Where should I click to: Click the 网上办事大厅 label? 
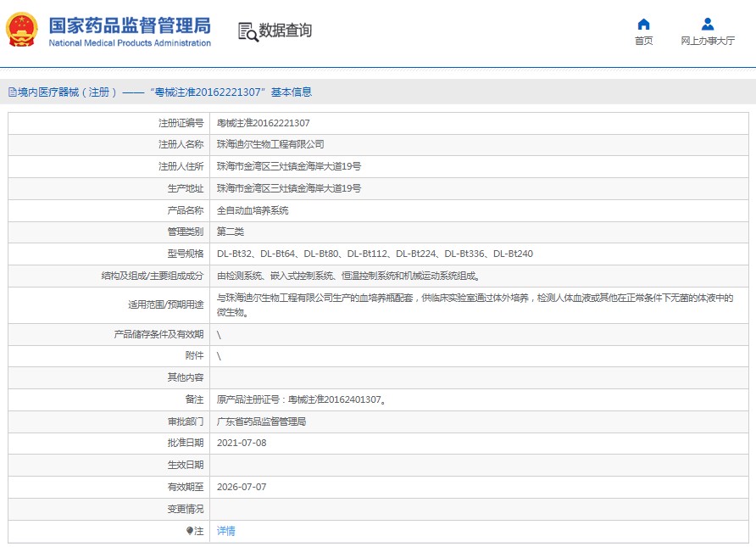708,41
